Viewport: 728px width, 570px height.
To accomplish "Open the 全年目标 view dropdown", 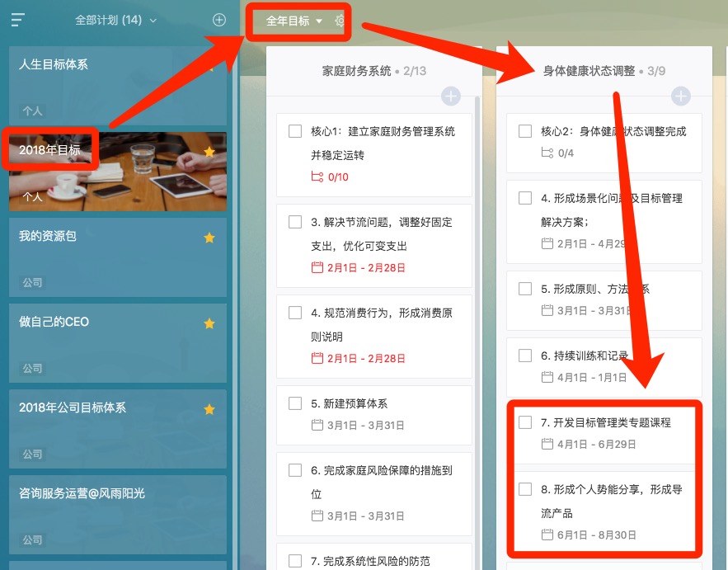I will (x=294, y=21).
